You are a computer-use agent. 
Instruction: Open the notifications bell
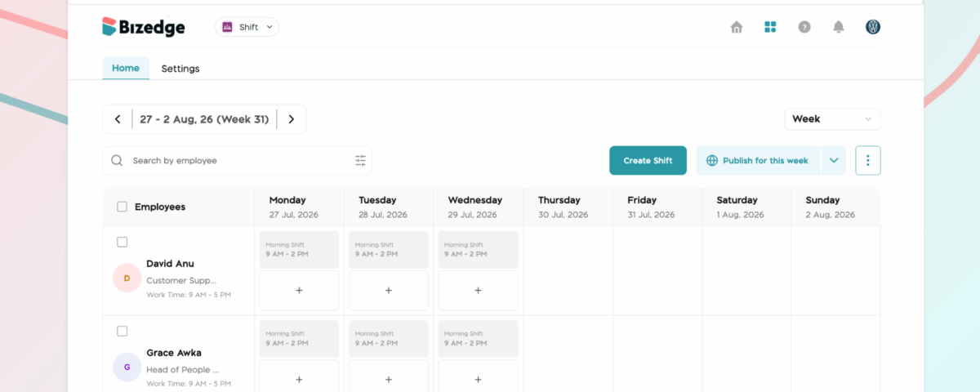(838, 27)
